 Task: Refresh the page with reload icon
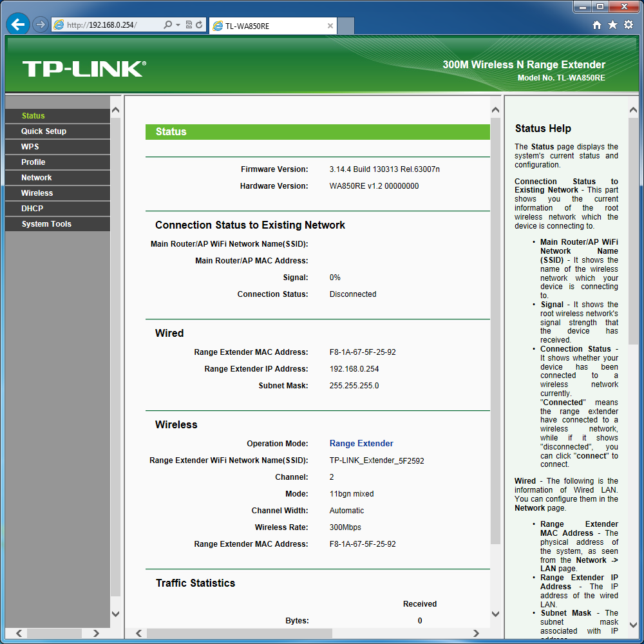[199, 24]
